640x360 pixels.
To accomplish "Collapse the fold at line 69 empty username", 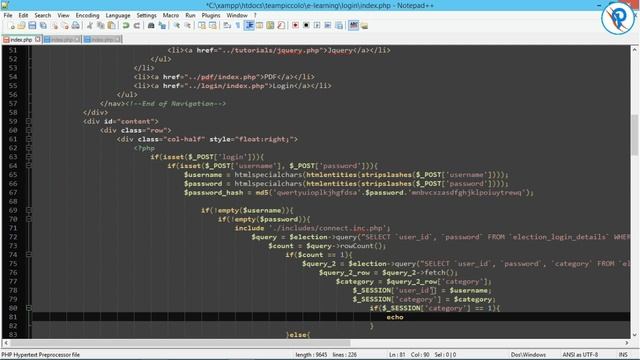I will pos(29,210).
